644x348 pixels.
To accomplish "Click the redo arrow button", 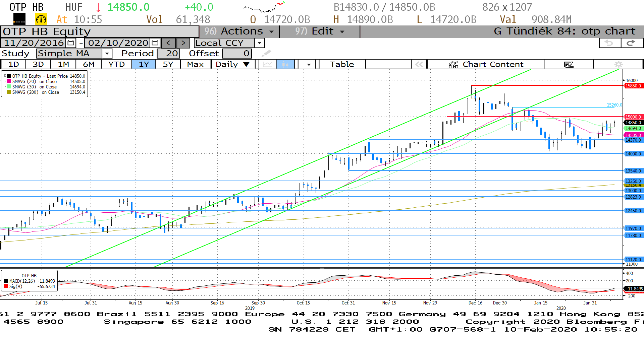I will coord(632,43).
